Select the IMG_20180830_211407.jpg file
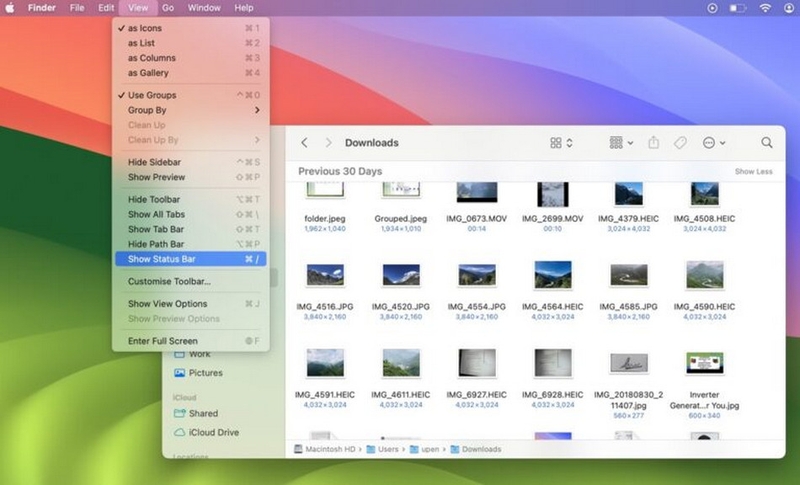This screenshot has width=800, height=485. [x=629, y=363]
